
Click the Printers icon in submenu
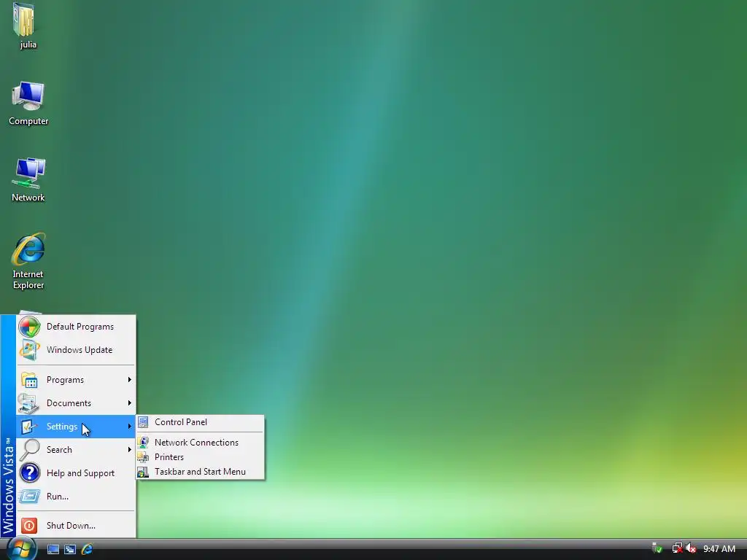click(x=143, y=457)
